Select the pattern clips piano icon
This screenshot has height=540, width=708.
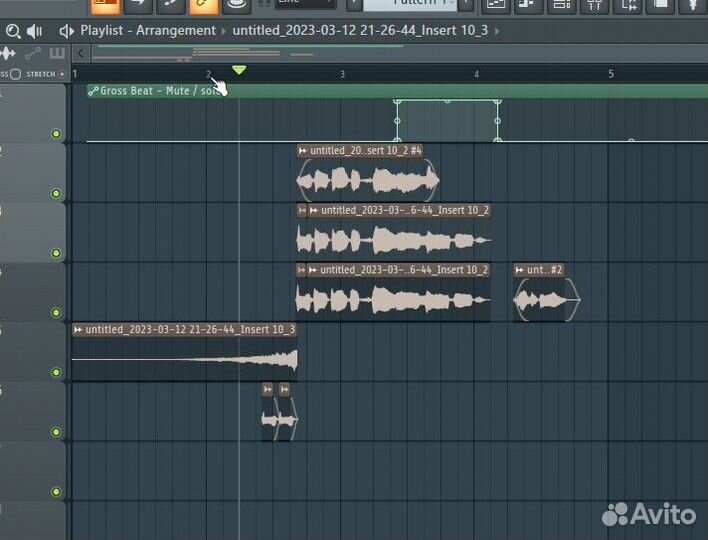pyautogui.click(x=57, y=52)
